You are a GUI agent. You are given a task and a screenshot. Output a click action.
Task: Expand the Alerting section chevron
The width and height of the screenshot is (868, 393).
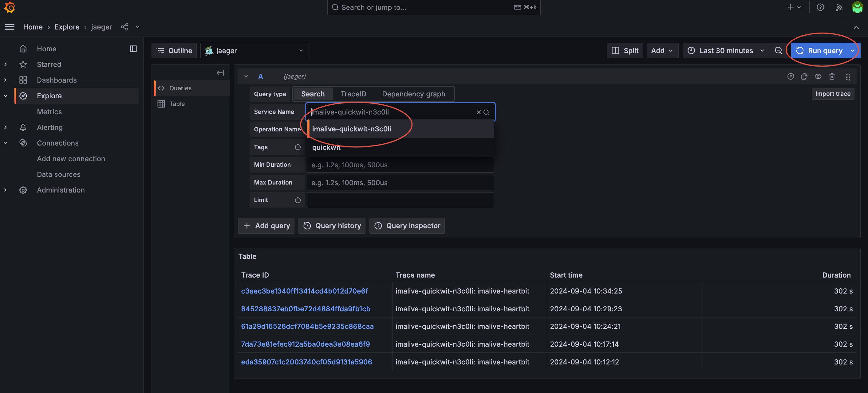click(x=6, y=127)
